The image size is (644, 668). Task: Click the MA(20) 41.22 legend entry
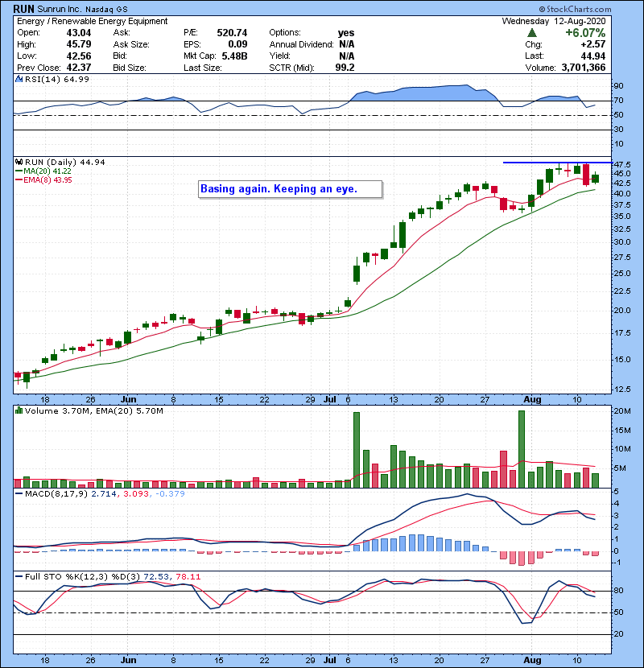[47, 171]
